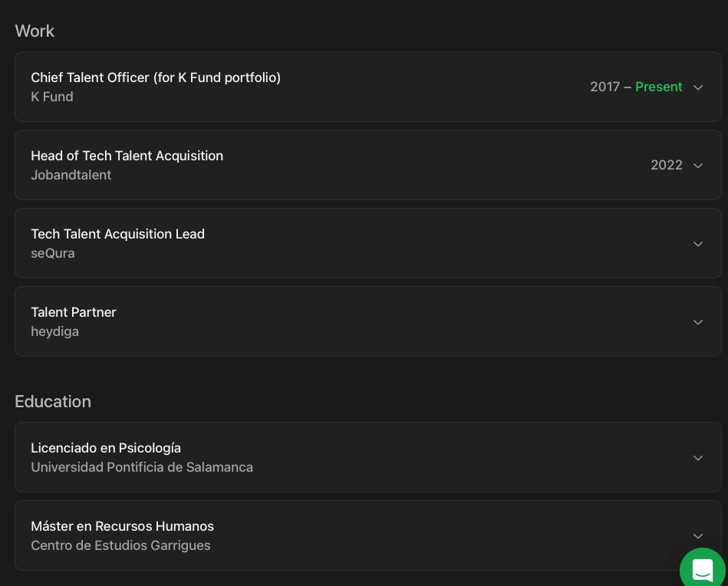The width and height of the screenshot is (728, 586).
Task: Click the '2022' date on Jobandtalent
Action: pos(667,165)
